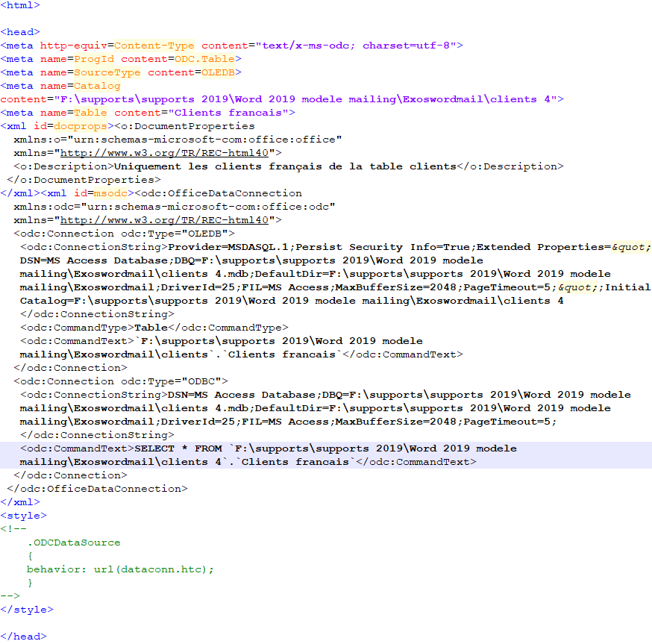Click the "-->" comment terminator
The width and height of the screenshot is (652, 644).
[x=10, y=595]
